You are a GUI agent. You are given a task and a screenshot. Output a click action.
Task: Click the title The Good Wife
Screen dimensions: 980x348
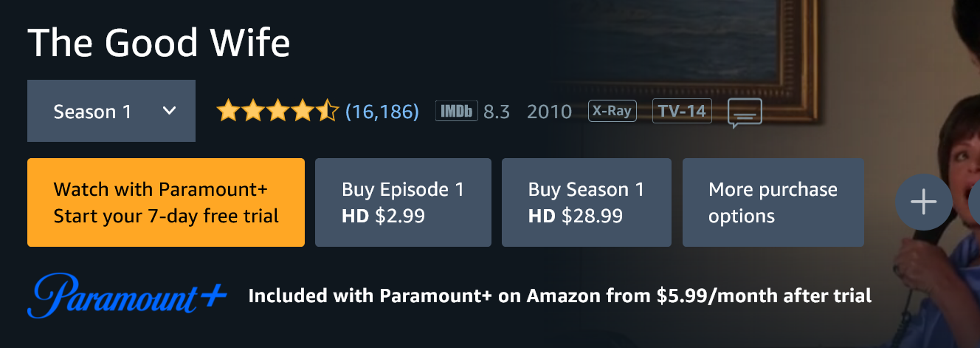pos(159,43)
